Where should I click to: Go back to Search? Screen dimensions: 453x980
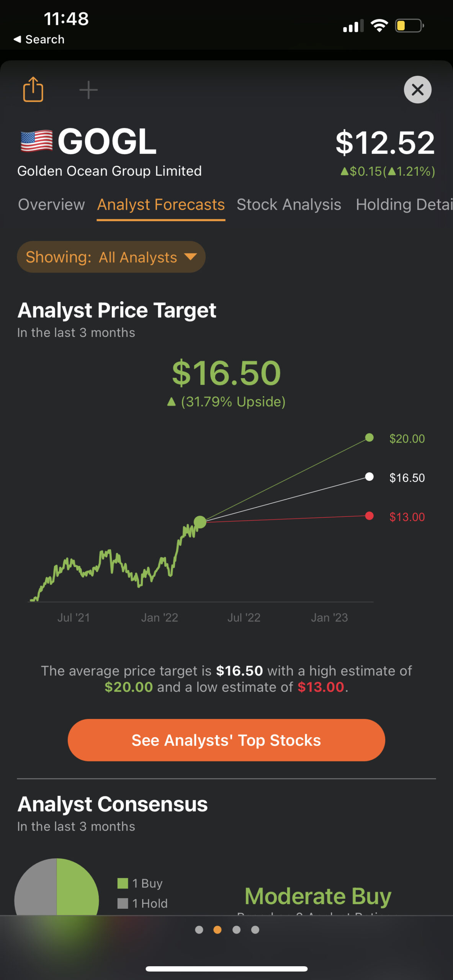tap(39, 39)
